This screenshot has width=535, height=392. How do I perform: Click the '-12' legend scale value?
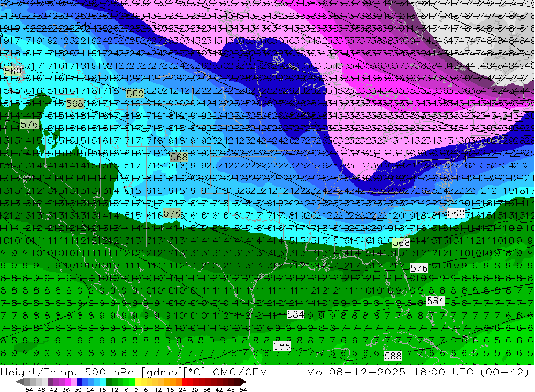point(112,390)
